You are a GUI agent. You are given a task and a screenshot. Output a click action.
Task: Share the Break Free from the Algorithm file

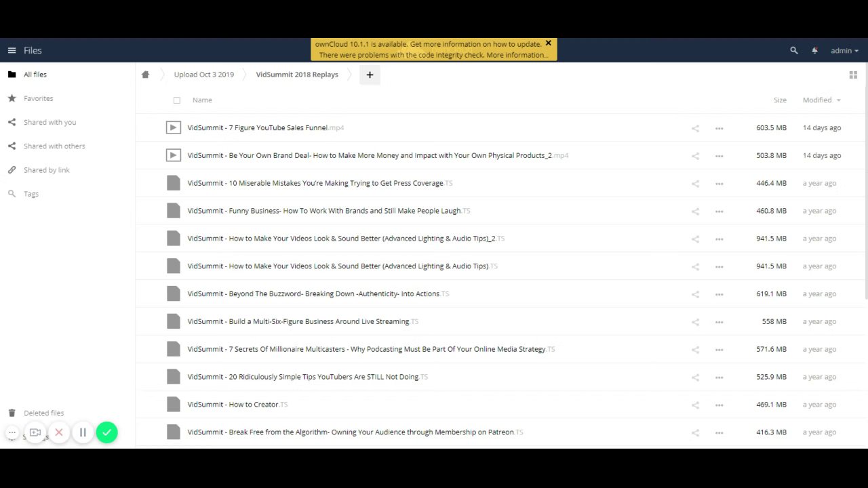pyautogui.click(x=695, y=432)
